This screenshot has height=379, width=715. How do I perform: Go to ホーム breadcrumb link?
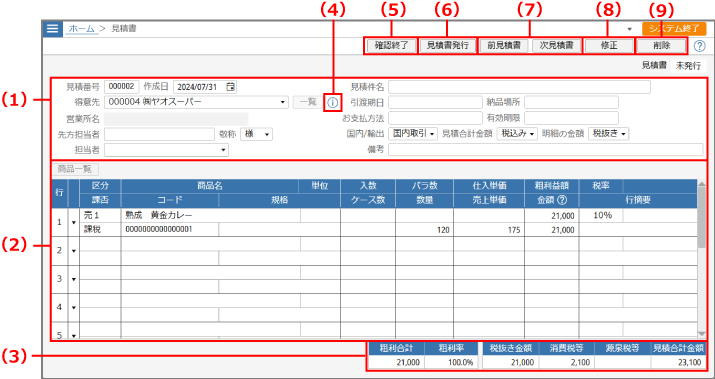[83, 28]
